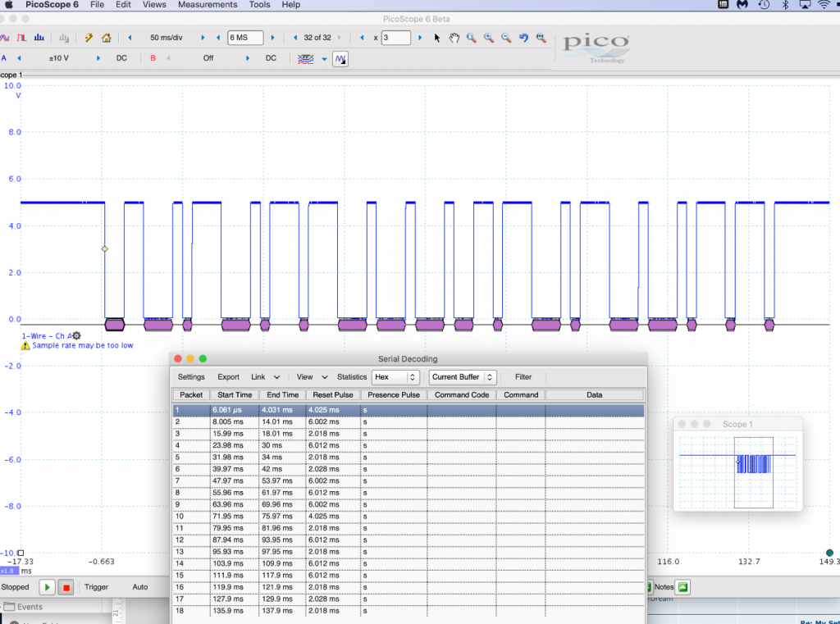
Task: Increase the horizontal zoom factor
Action: point(420,38)
